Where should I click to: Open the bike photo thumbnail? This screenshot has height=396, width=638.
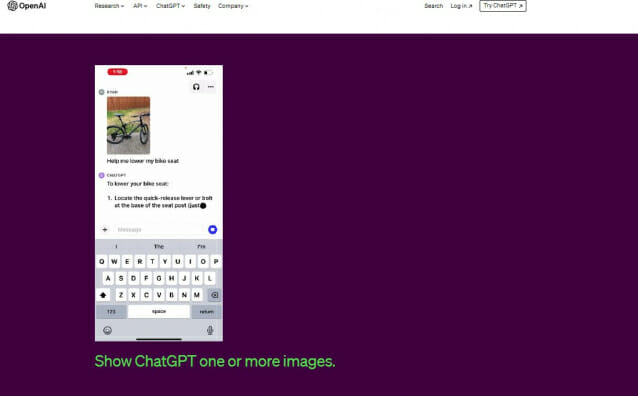(x=128, y=125)
